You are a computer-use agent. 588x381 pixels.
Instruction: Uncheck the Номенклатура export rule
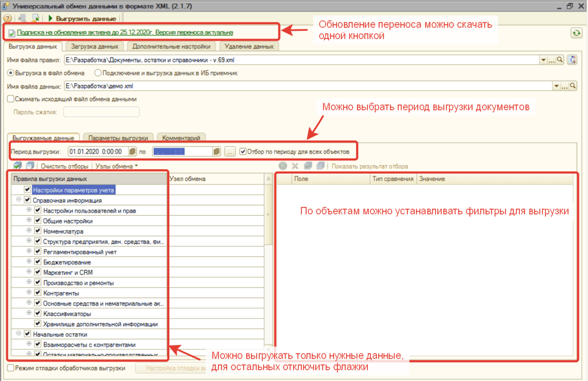pyautogui.click(x=38, y=231)
